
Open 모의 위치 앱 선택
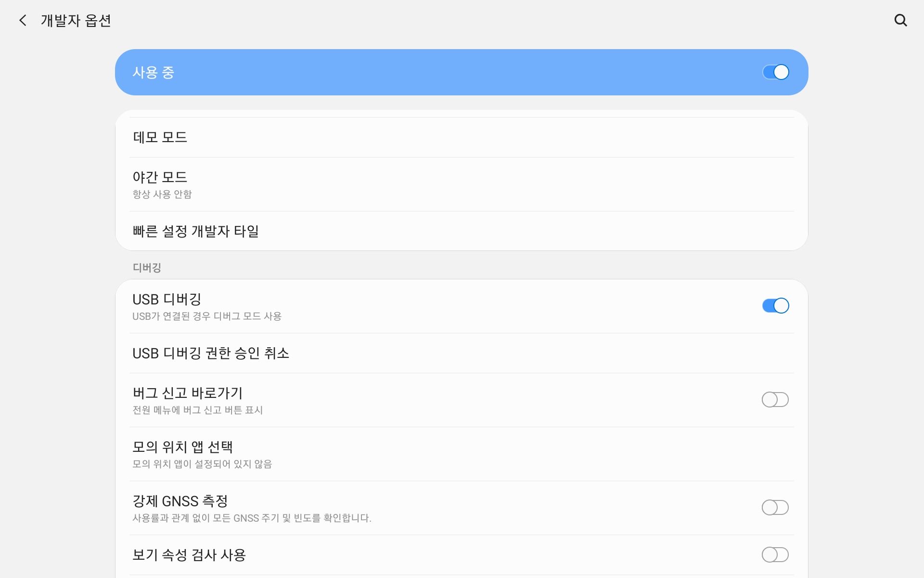[x=183, y=447]
